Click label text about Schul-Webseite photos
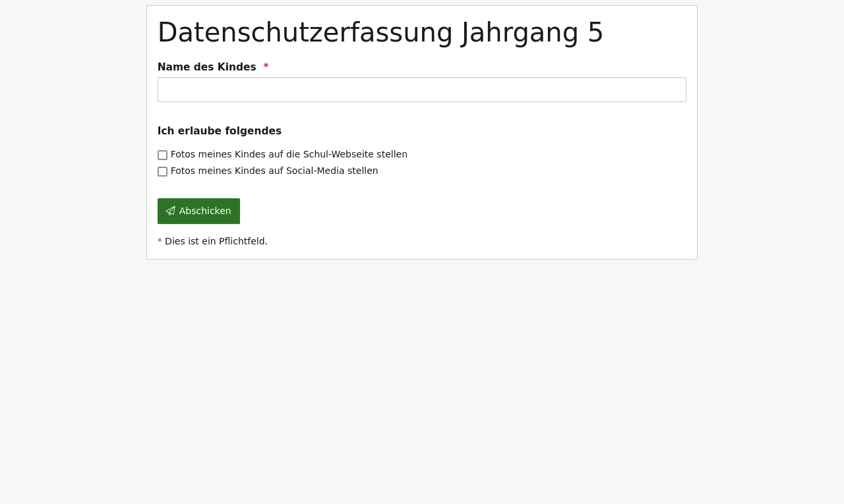This screenshot has height=504, width=844. [x=289, y=154]
